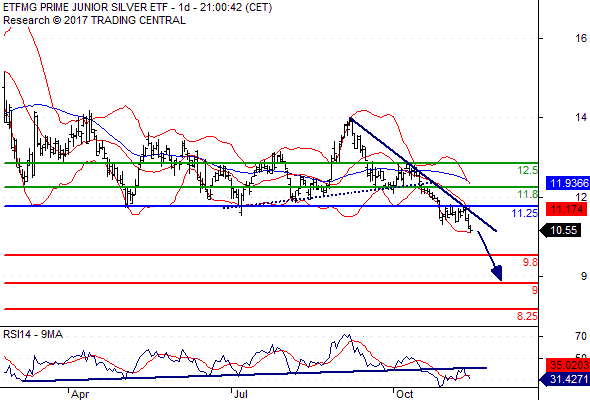Image resolution: width=590 pixels, height=400 pixels.
Task: Click the green 12.5 resistance label
Action: click(x=527, y=170)
